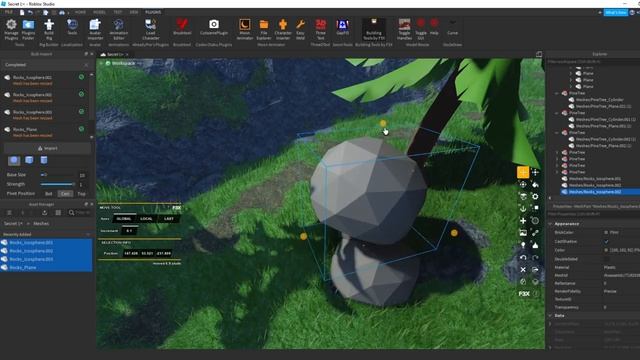Adjust the Strength slider
The width and height of the screenshot is (640, 360).
[58, 184]
